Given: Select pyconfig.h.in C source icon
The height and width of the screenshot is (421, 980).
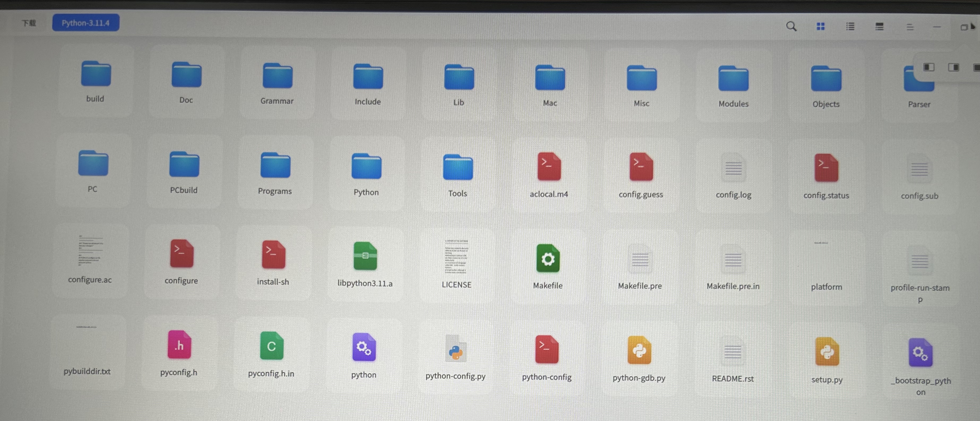Looking at the screenshot, I should coord(271,346).
